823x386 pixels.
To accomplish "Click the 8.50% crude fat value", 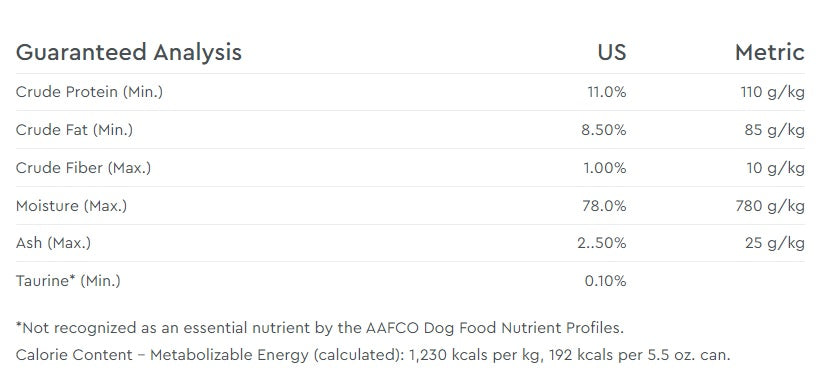I will tap(604, 130).
